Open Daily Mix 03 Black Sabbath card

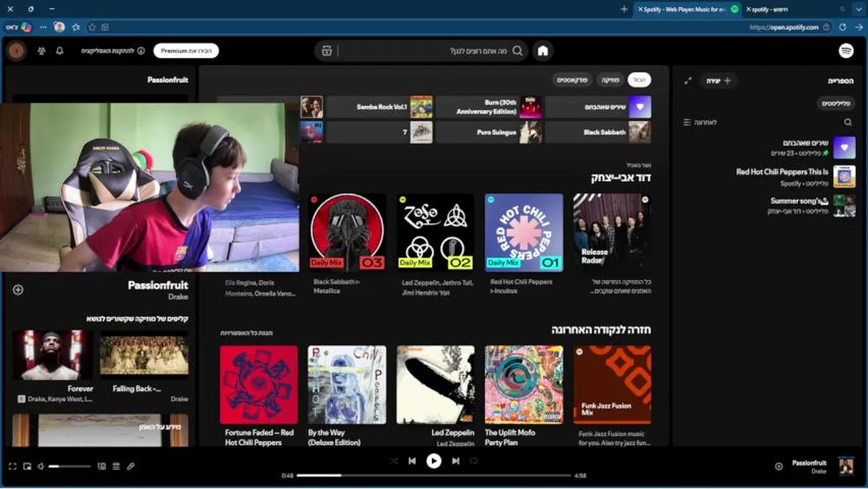coord(347,244)
